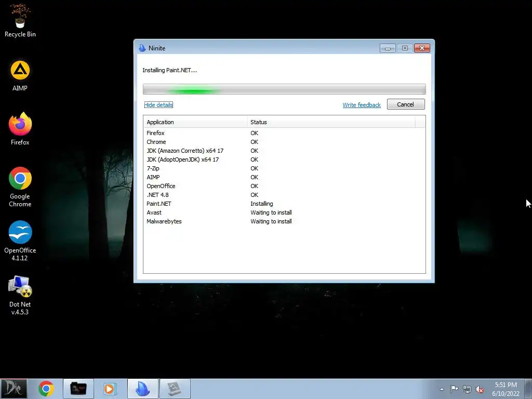Open the Write feedback link
Screen dimensions: 532x399
pos(362,105)
